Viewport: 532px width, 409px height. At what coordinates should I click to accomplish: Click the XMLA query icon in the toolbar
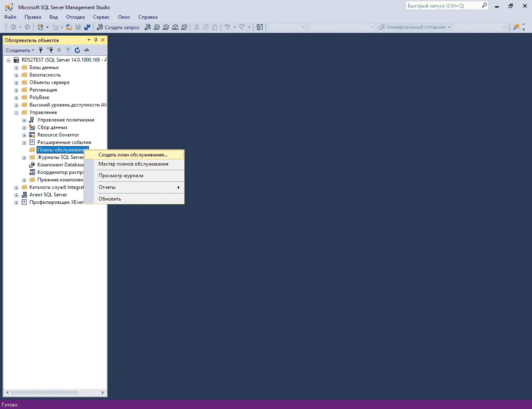tap(175, 27)
